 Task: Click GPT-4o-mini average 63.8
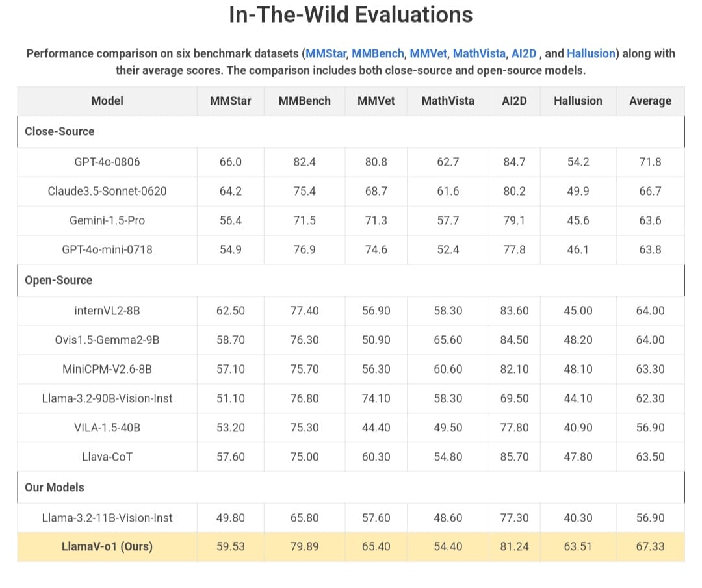click(x=651, y=249)
